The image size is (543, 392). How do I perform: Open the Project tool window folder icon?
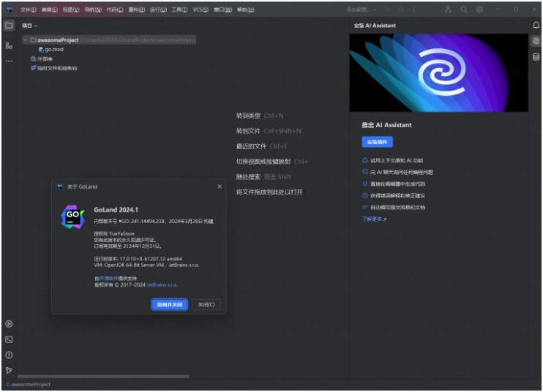pyautogui.click(x=9, y=26)
